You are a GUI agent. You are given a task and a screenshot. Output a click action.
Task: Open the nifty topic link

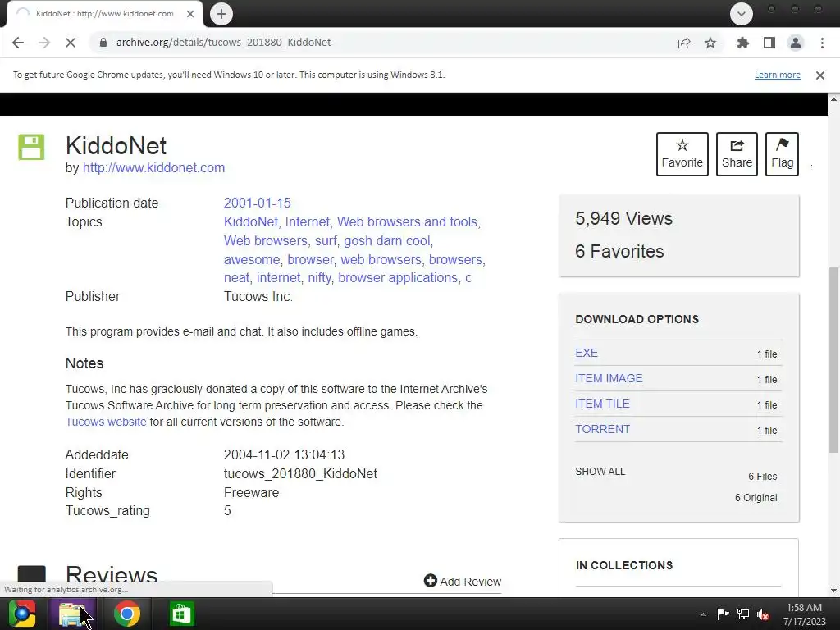coord(320,277)
